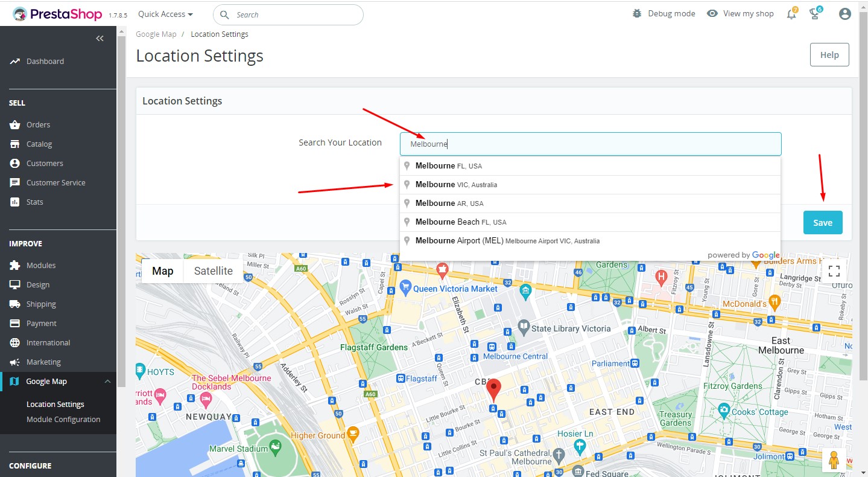This screenshot has width=868, height=477.
Task: Click HOYTS cinema map marker
Action: pyautogui.click(x=141, y=370)
